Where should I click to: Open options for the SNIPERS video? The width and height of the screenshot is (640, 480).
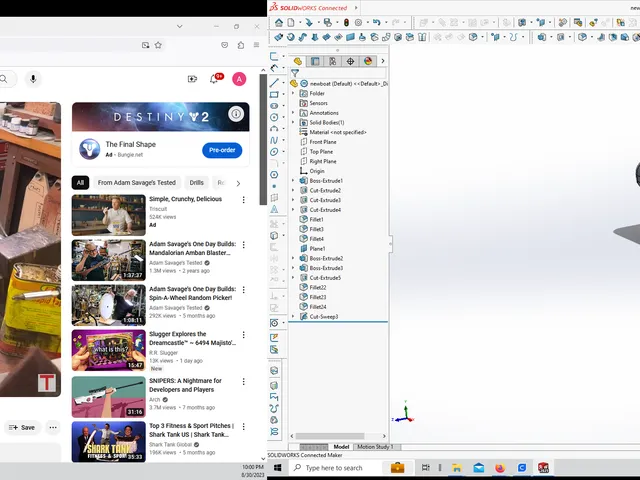click(x=244, y=381)
